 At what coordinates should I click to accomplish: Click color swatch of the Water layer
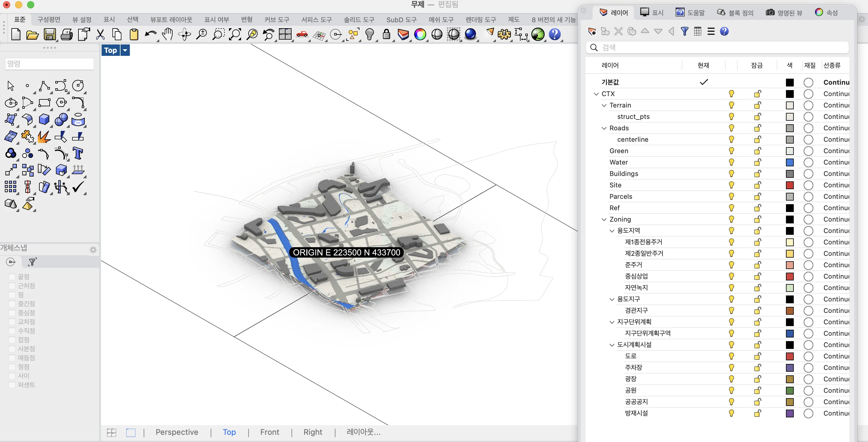pos(790,162)
